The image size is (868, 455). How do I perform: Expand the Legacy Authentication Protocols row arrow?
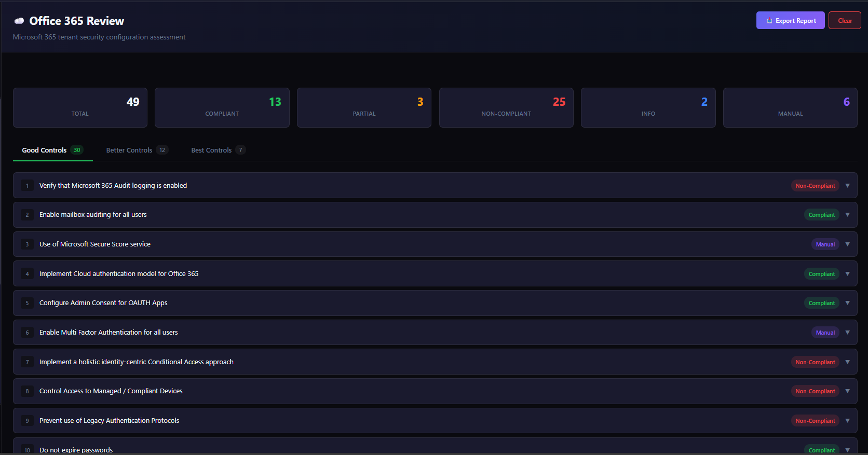[847, 421]
